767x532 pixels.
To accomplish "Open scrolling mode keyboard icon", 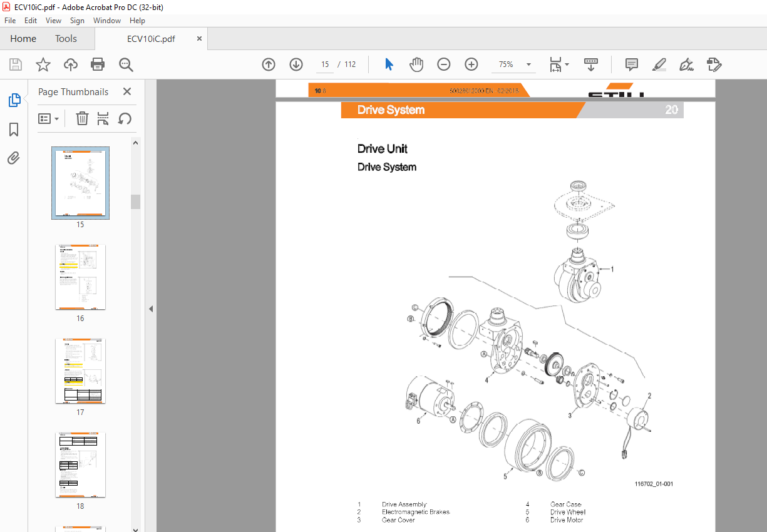I will 591,64.
